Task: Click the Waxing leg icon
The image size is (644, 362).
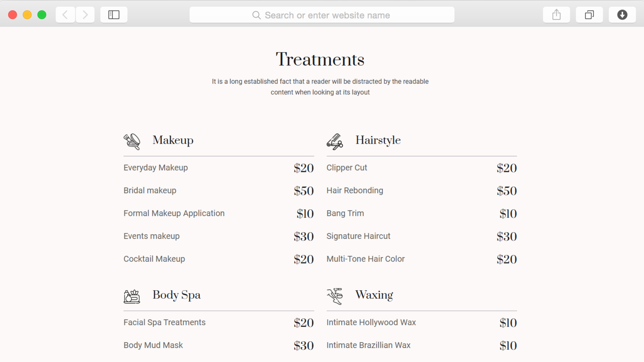Action: [x=335, y=296]
